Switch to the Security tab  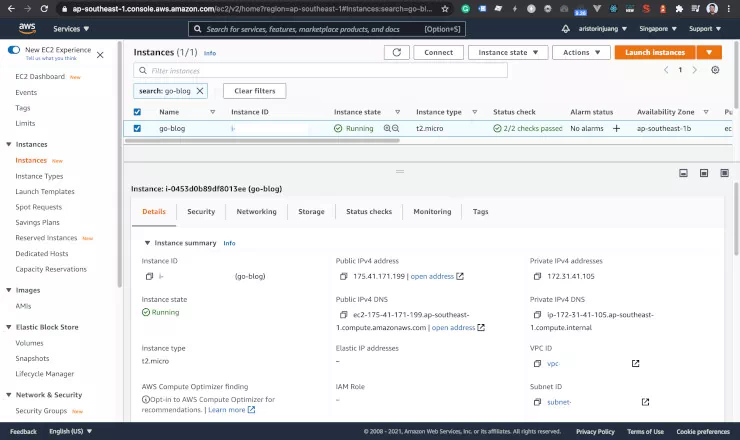coord(201,212)
